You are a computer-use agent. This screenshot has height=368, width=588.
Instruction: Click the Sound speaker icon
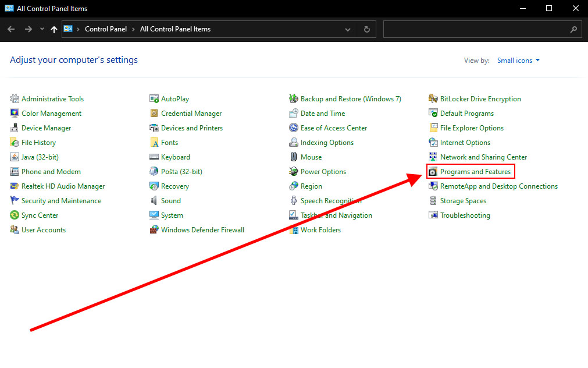pos(154,201)
